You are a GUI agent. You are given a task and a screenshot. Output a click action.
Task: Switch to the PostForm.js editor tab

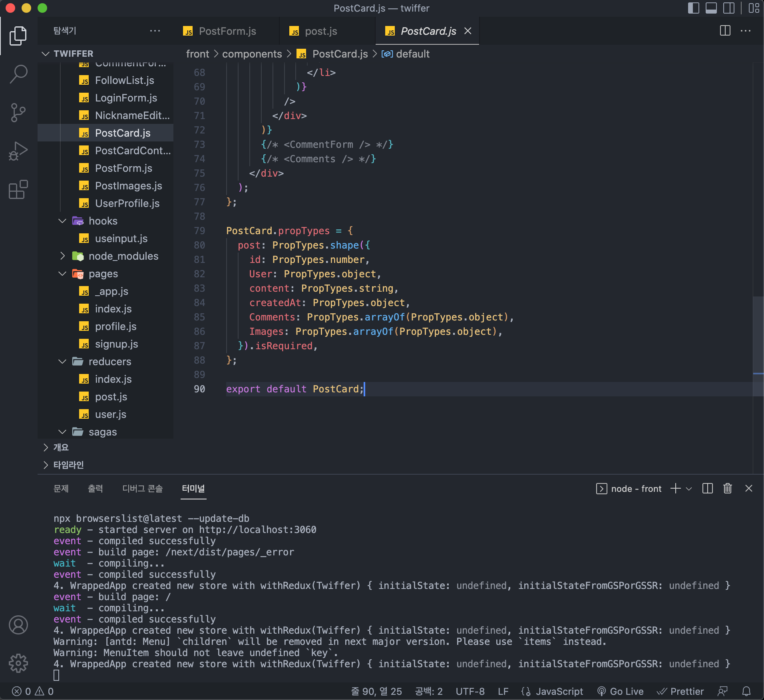pyautogui.click(x=227, y=31)
